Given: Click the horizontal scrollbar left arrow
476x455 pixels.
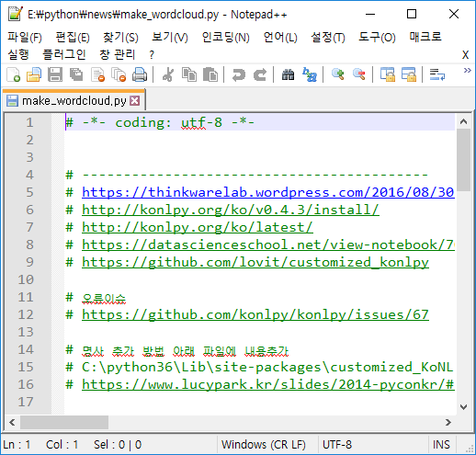Looking at the screenshot, I should 12,423.
